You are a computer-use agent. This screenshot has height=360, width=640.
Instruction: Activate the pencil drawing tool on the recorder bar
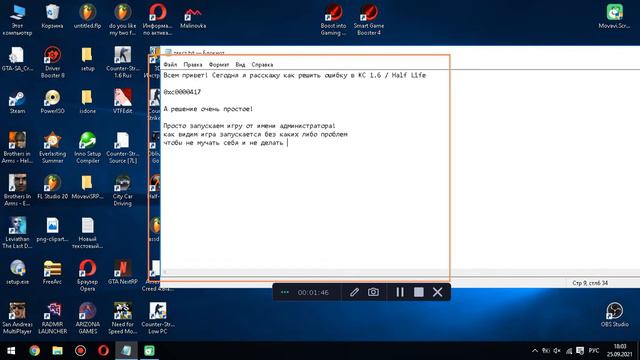click(354, 292)
